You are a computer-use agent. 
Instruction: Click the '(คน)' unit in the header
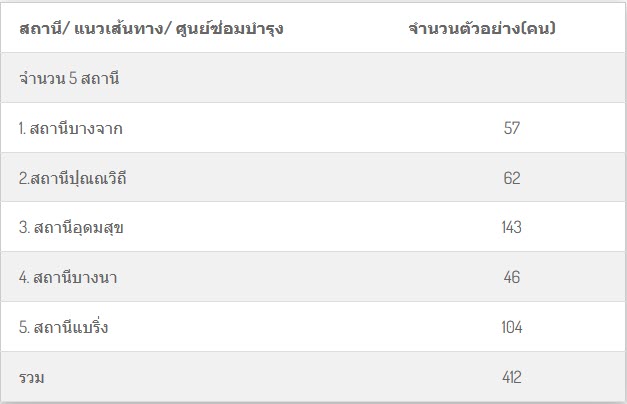pos(538,28)
